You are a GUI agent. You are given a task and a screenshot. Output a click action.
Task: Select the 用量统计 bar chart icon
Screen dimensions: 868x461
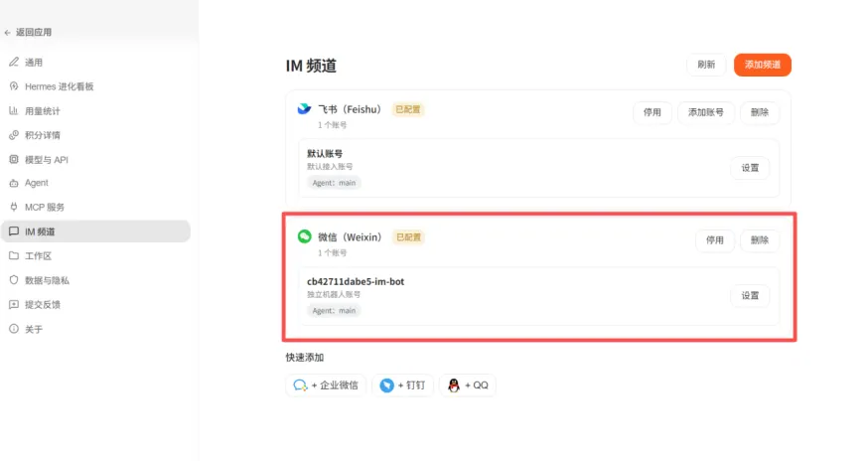14,111
